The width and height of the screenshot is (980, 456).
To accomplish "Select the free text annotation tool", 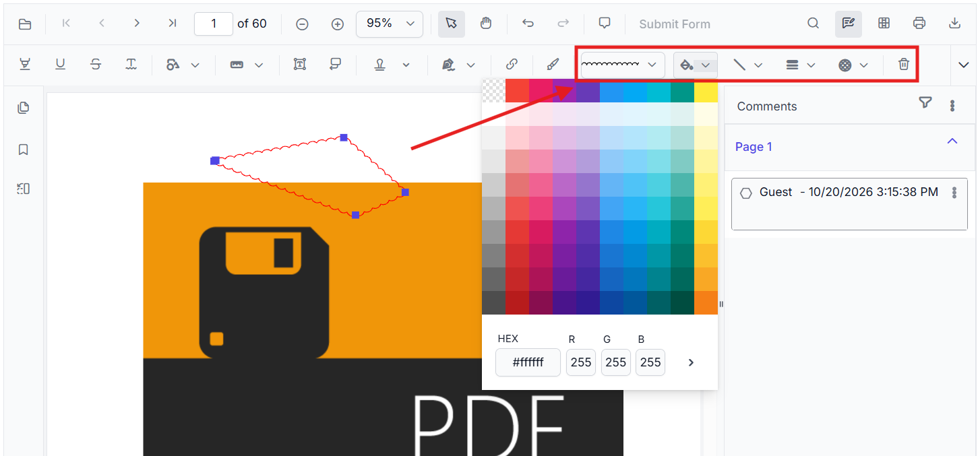I will pyautogui.click(x=300, y=65).
